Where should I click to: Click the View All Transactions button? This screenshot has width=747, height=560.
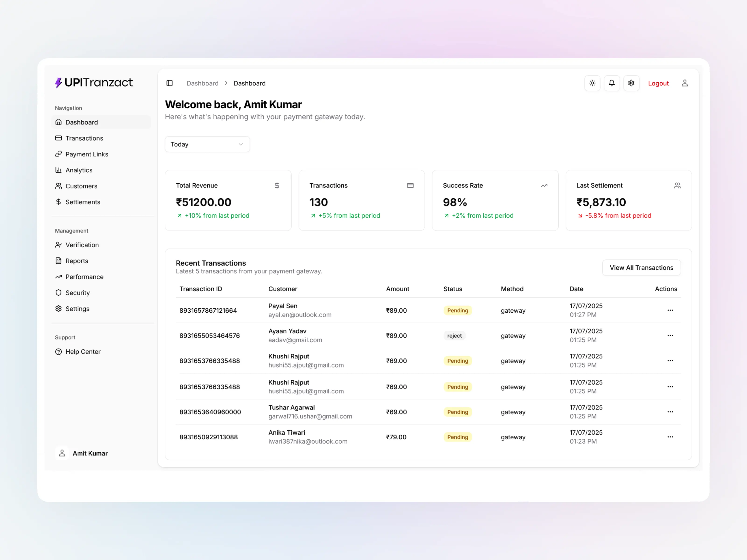click(641, 267)
